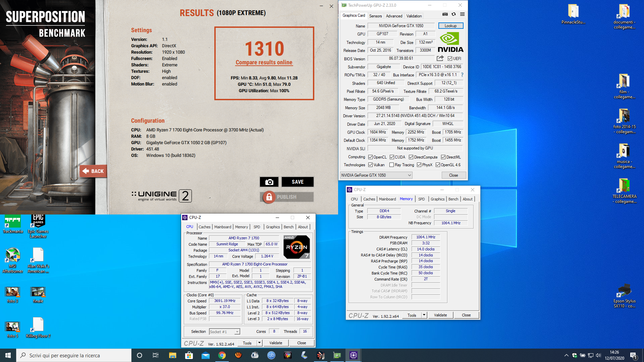Click Task View button on taskbar
The height and width of the screenshot is (362, 644).
[156, 355]
